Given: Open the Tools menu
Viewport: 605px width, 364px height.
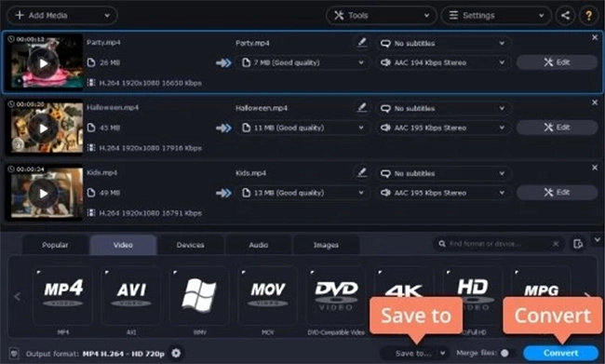Looking at the screenshot, I should (x=382, y=16).
